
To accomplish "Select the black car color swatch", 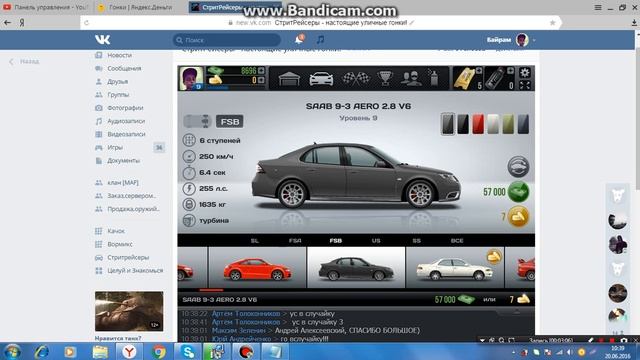I will pos(463,124).
